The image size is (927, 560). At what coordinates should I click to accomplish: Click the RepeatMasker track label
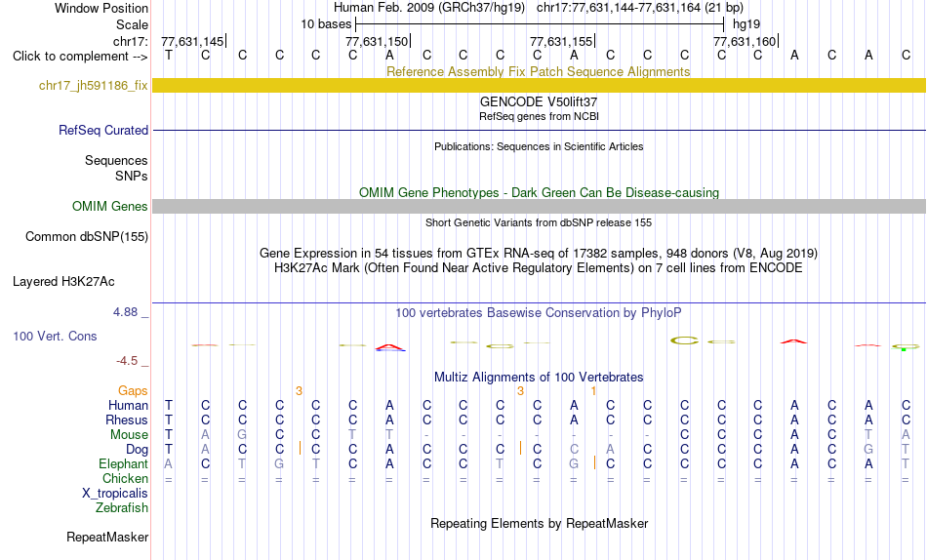[107, 537]
